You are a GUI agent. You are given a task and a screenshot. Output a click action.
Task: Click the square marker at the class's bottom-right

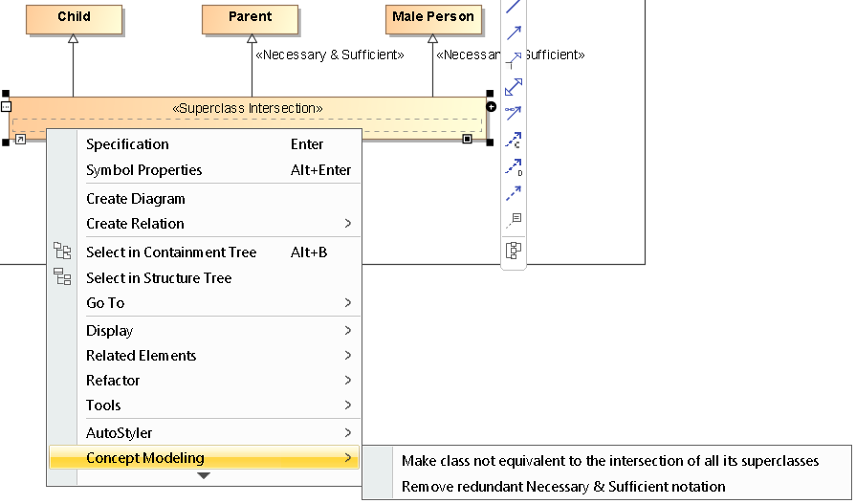[467, 140]
